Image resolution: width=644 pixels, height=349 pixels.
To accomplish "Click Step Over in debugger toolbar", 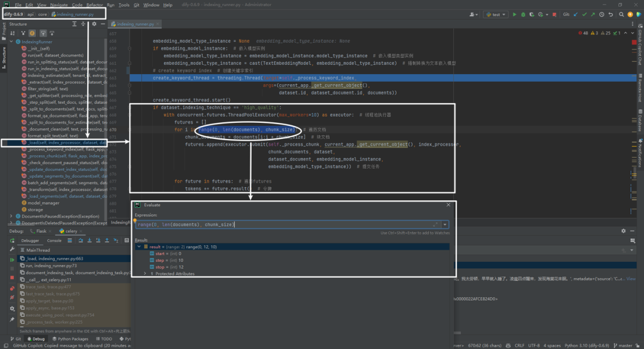I will click(80, 240).
